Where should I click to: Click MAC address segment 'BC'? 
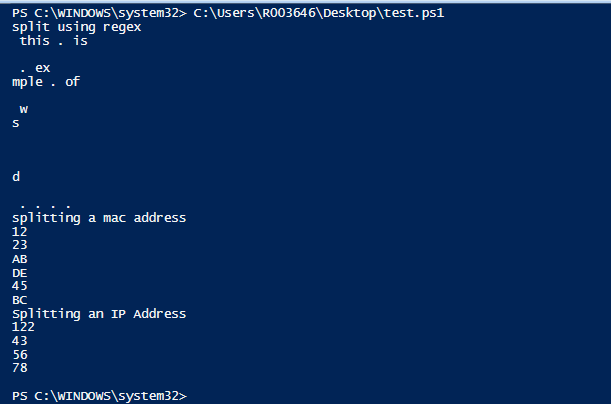pyautogui.click(x=20, y=300)
